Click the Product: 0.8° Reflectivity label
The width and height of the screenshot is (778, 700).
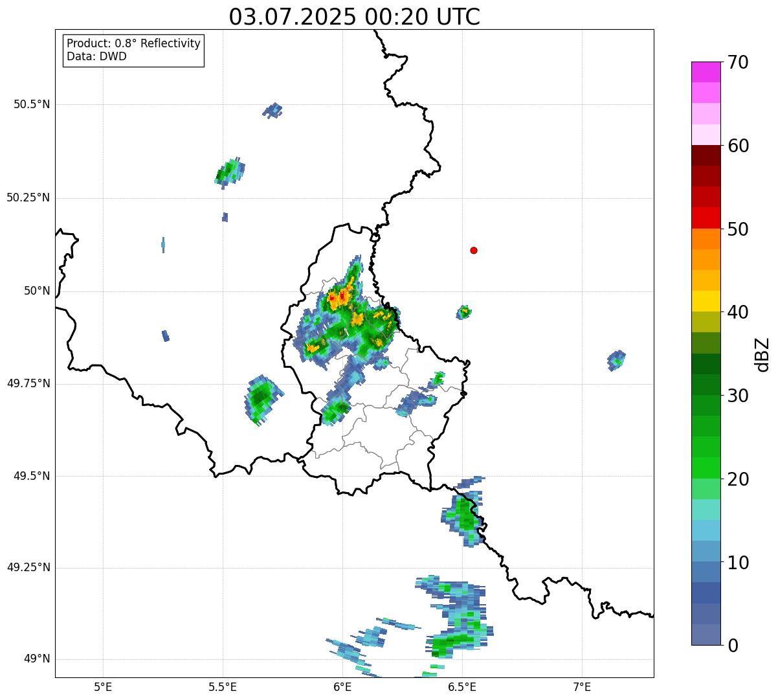point(134,43)
